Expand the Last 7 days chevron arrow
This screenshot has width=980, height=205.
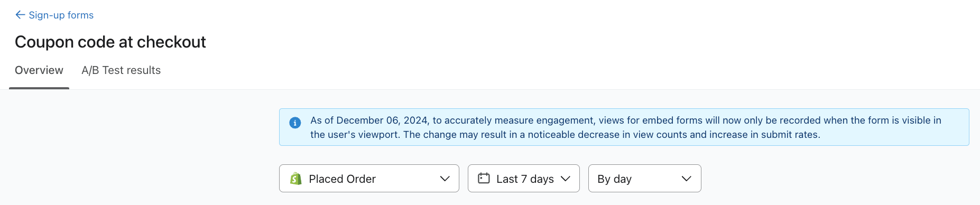click(566, 179)
